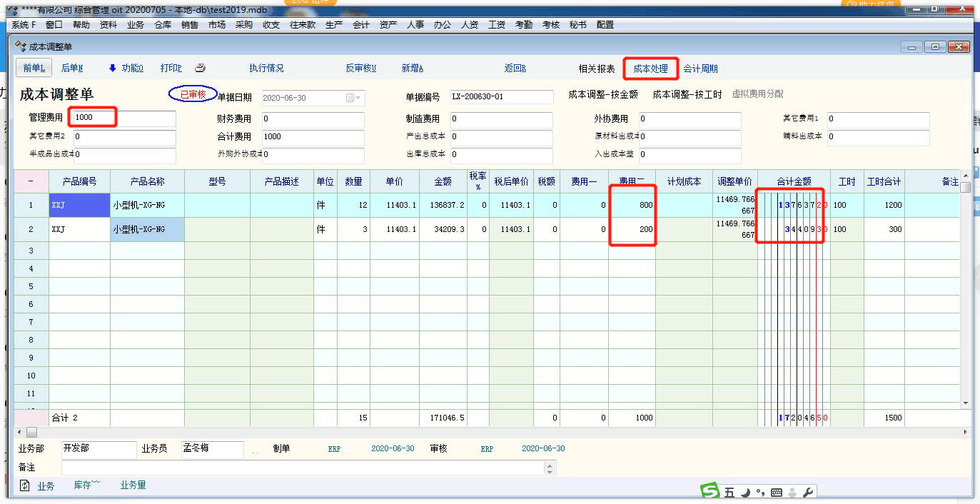Open the IME wrench settings icon
The width and height of the screenshot is (980, 504).
[x=808, y=493]
